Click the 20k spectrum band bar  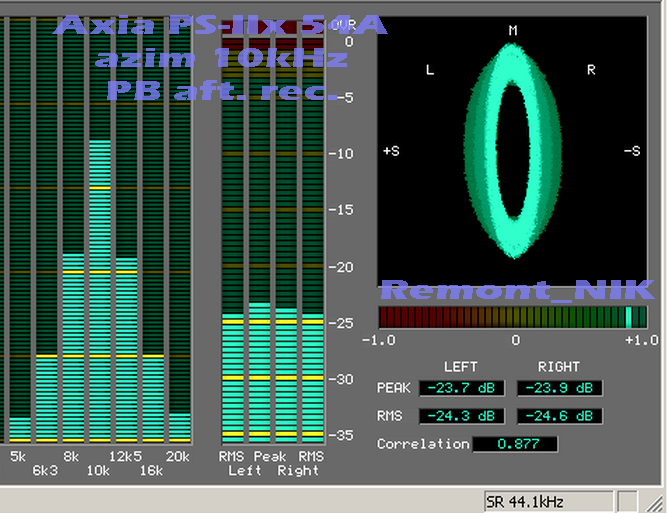[x=179, y=427]
